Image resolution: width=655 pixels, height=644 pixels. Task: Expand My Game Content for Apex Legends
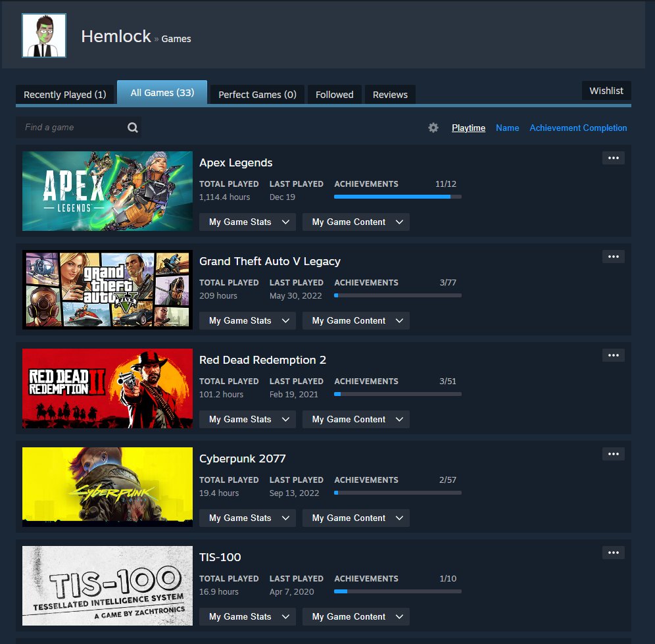356,222
